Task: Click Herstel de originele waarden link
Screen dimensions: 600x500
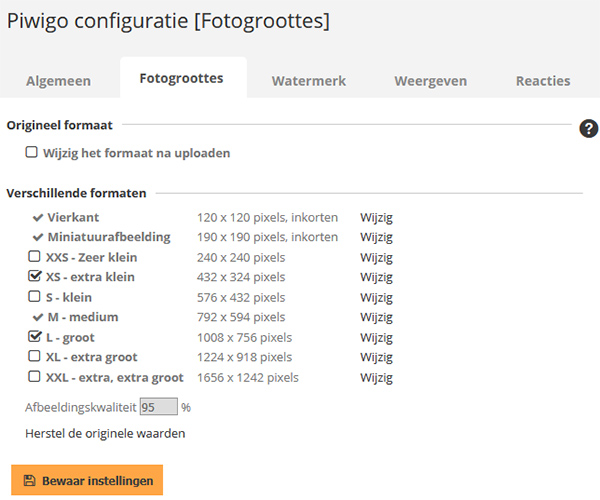Action: tap(105, 433)
